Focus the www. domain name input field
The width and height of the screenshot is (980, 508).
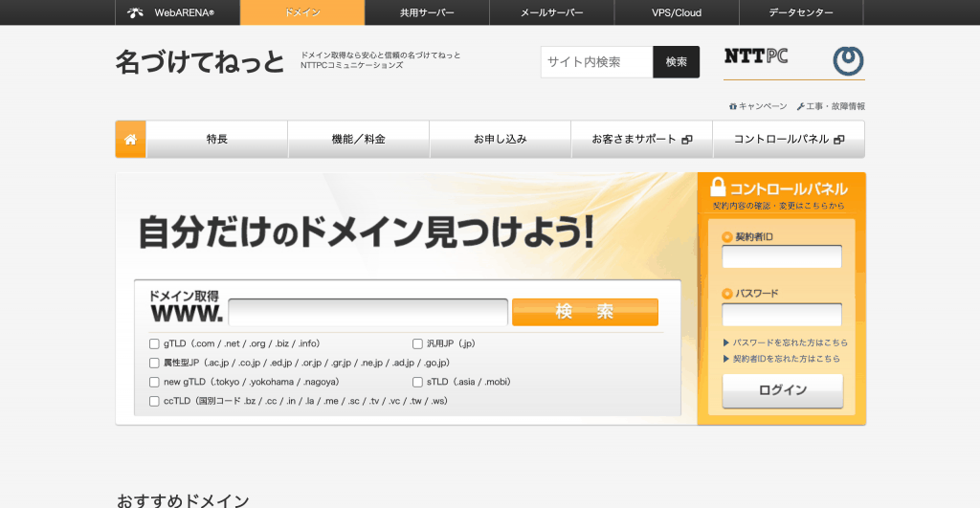pos(368,312)
